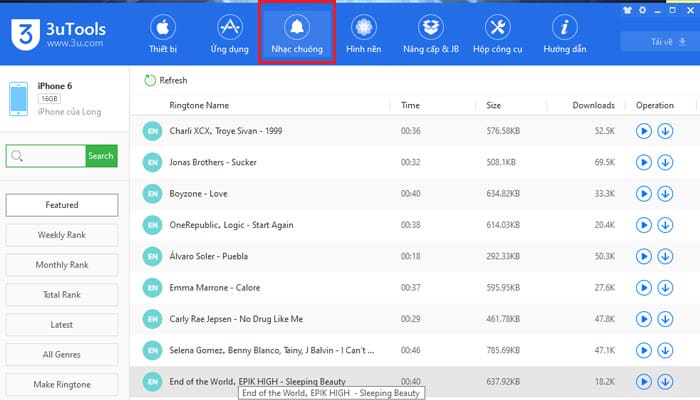This screenshot has width=700, height=400.
Task: Play Selena Gomez I Can't ringtone
Action: (x=644, y=350)
